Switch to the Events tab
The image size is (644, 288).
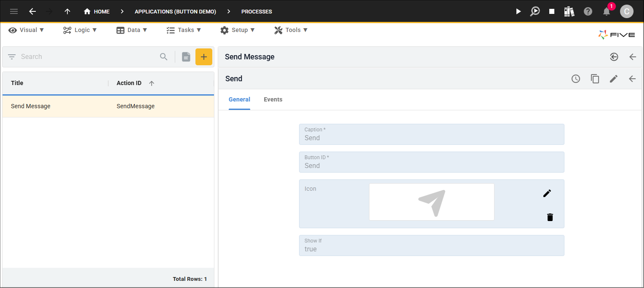273,100
